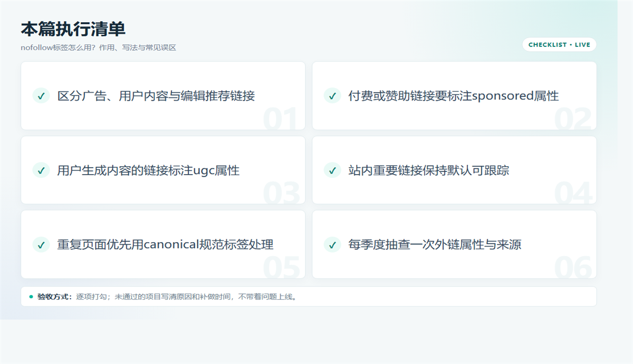Screen dimensions: 633x364
Task: Select text 付费或赞助链接要标注sponsored属性
Action: coord(453,95)
